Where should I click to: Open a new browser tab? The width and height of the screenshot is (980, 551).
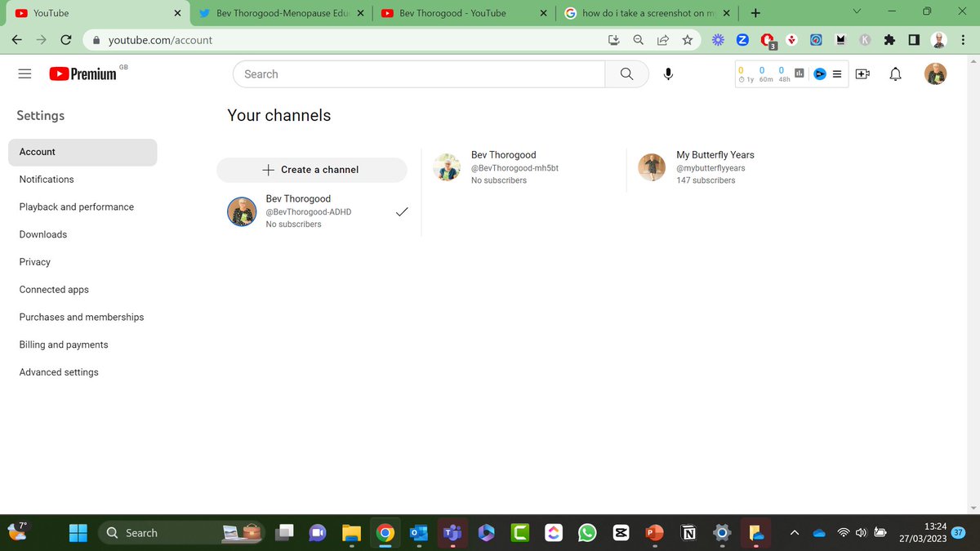(755, 13)
